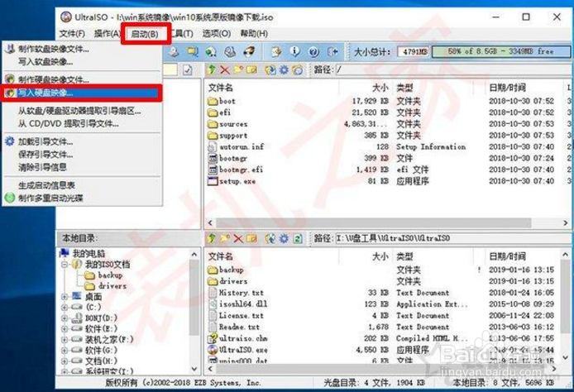Click the rename folder icon in image pane toolbar
This screenshot has width=574, height=392.
pyautogui.click(x=251, y=69)
